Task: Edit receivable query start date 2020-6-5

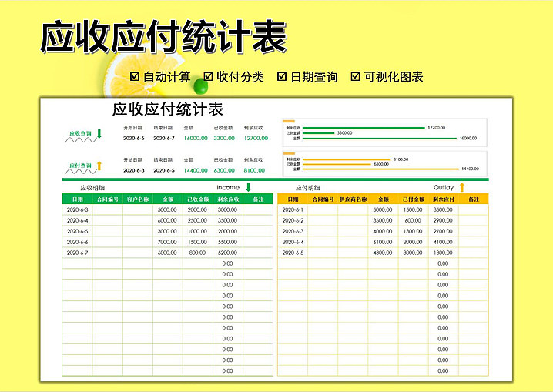Action: (x=134, y=138)
